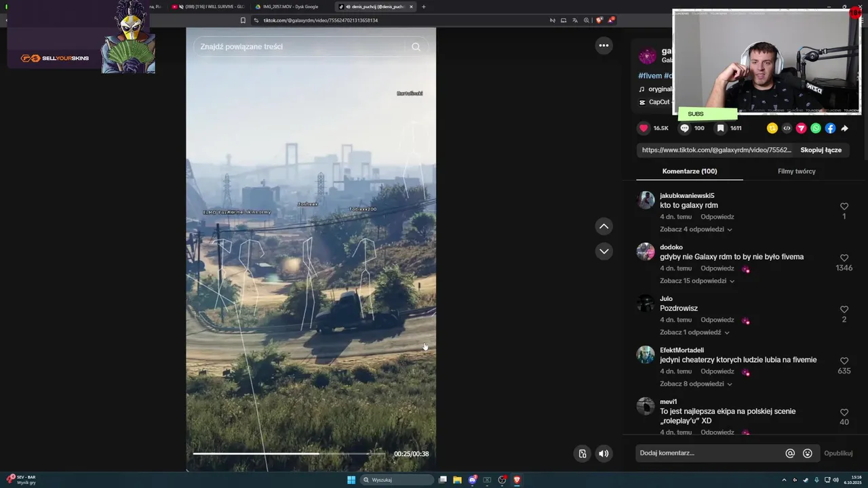Get the embed code icon
The width and height of the screenshot is (868, 488).
tap(787, 128)
